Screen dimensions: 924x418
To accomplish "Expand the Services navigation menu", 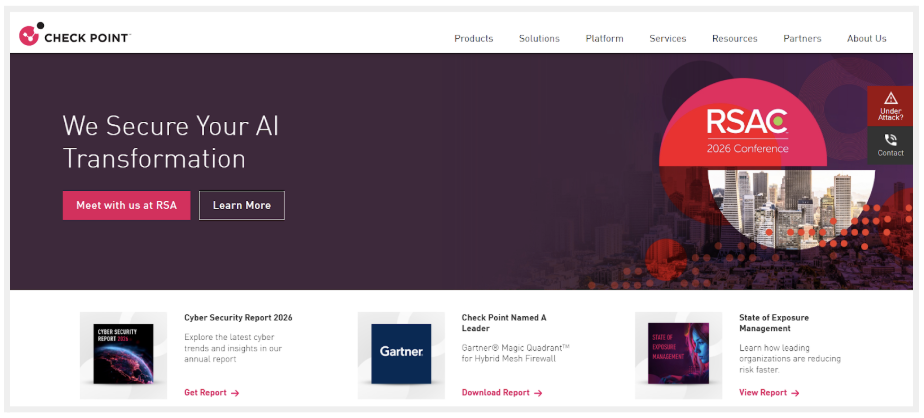I will [667, 39].
